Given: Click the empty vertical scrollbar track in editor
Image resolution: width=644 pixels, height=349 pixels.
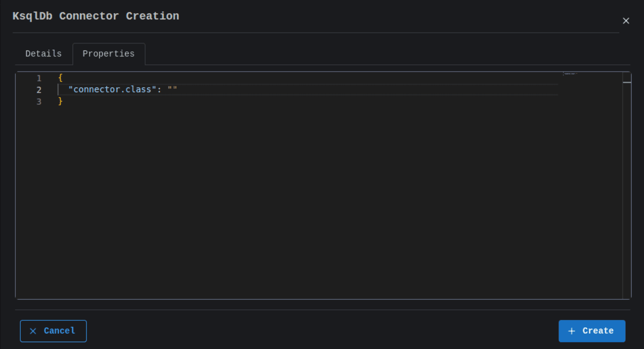Looking at the screenshot, I should pyautogui.click(x=627, y=197).
